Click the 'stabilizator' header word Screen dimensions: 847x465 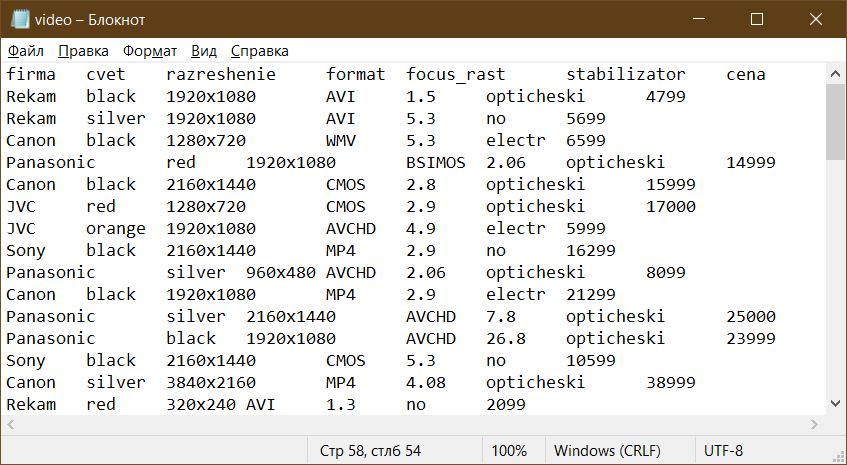tap(626, 74)
